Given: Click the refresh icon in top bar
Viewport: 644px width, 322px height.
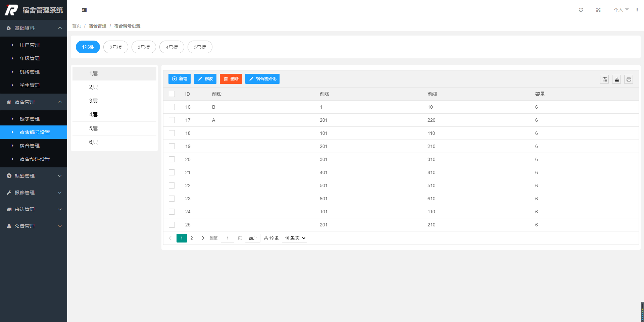Looking at the screenshot, I should click(581, 10).
